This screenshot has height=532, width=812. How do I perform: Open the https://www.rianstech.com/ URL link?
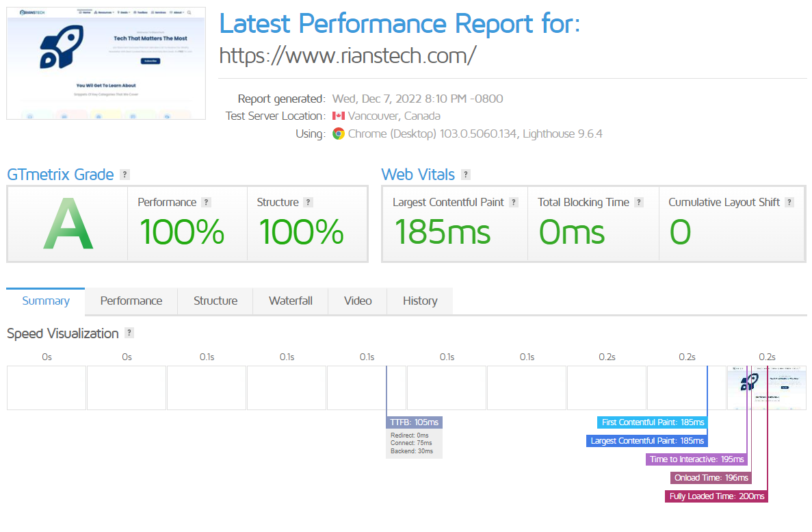348,55
